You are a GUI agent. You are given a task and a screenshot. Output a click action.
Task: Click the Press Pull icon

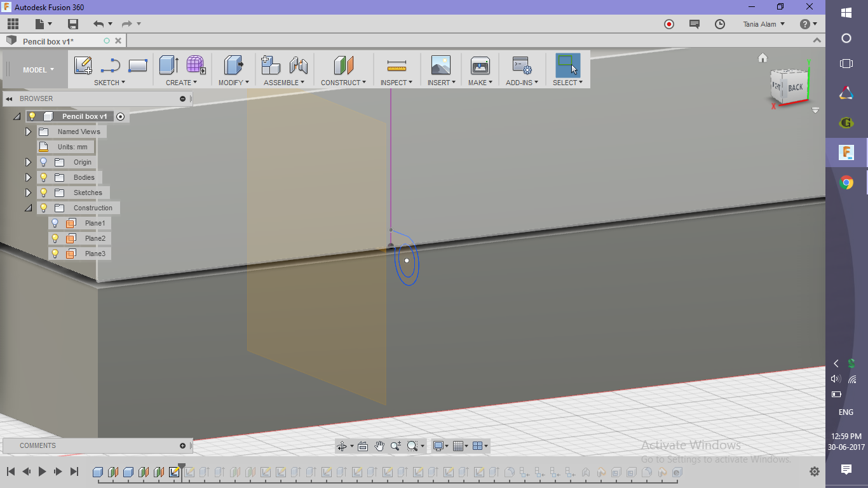pyautogui.click(x=233, y=65)
